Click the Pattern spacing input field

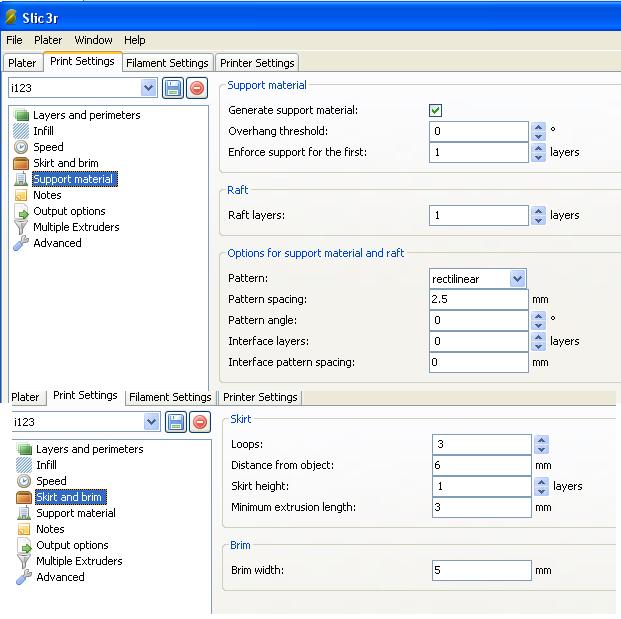pyautogui.click(x=478, y=299)
